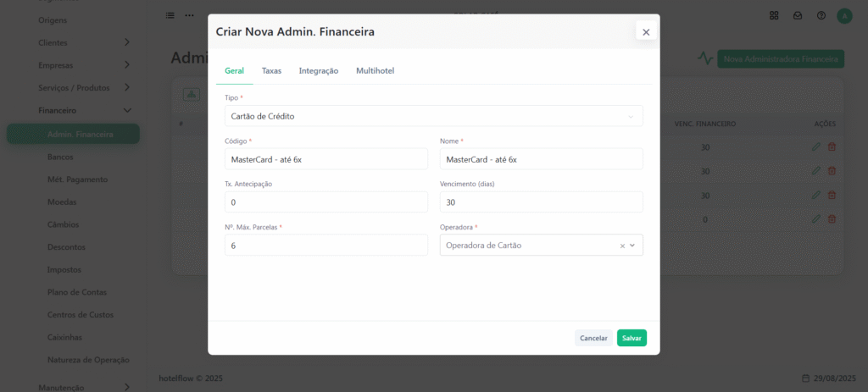This screenshot has height=392, width=868.
Task: Click the activity pulse icon beside Nova Administradora
Action: pos(704,58)
